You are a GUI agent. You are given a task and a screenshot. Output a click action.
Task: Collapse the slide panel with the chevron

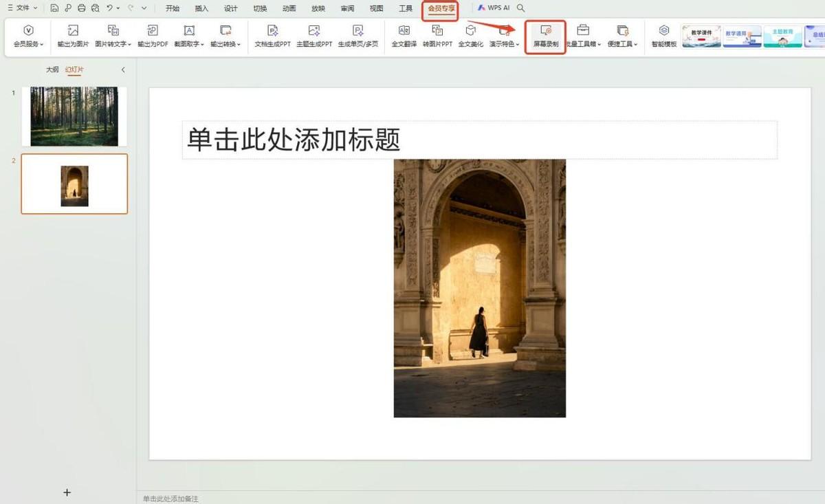tap(123, 69)
